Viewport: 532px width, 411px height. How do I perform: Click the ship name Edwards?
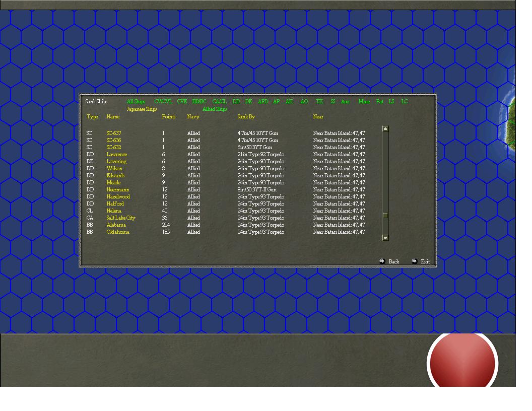coord(115,176)
